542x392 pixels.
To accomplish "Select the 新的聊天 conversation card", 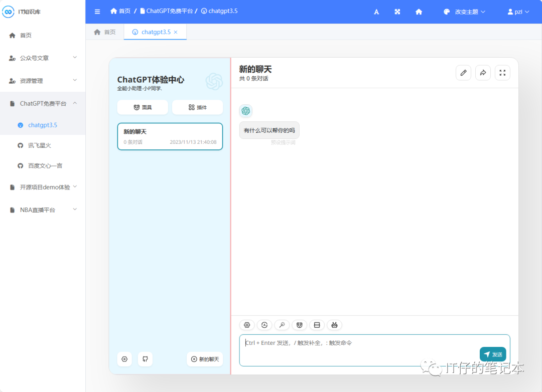I will [170, 136].
